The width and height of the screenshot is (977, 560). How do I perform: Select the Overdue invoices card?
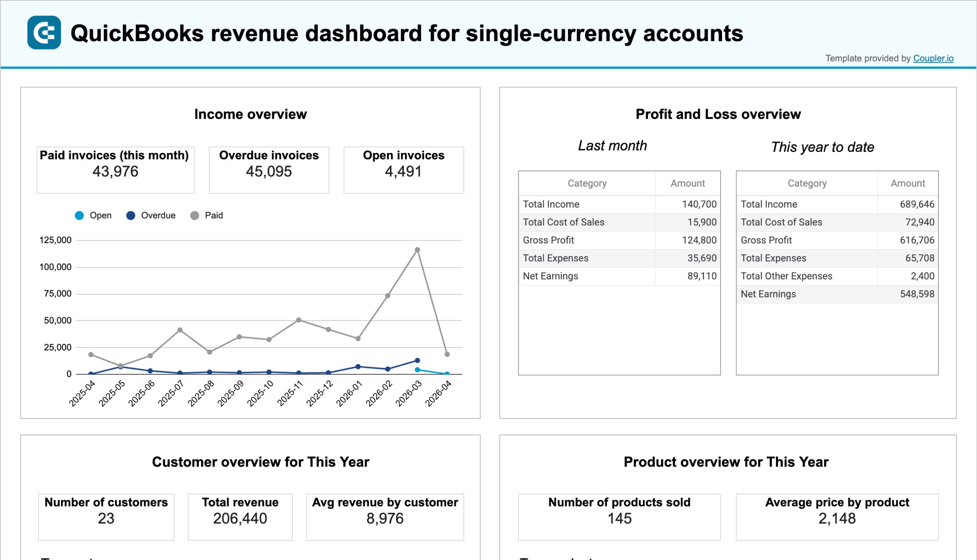point(269,169)
